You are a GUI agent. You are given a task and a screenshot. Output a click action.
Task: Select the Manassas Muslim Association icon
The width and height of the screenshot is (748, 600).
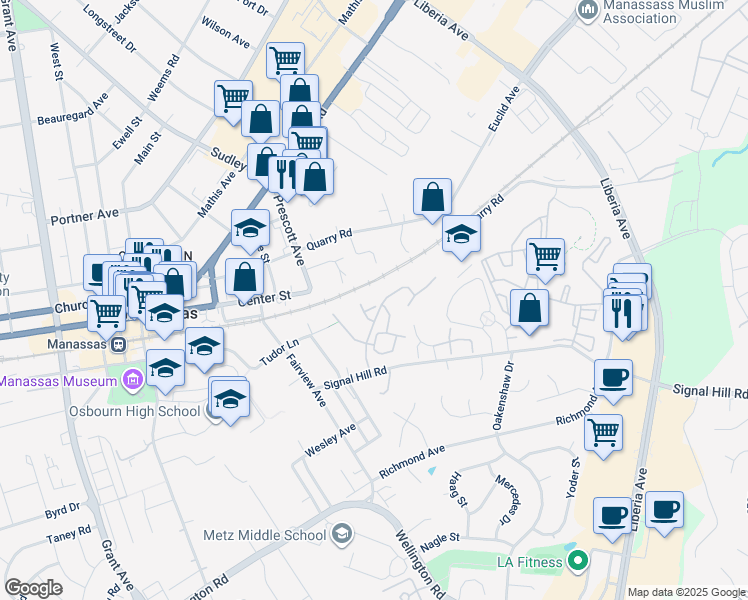pyautogui.click(x=587, y=10)
